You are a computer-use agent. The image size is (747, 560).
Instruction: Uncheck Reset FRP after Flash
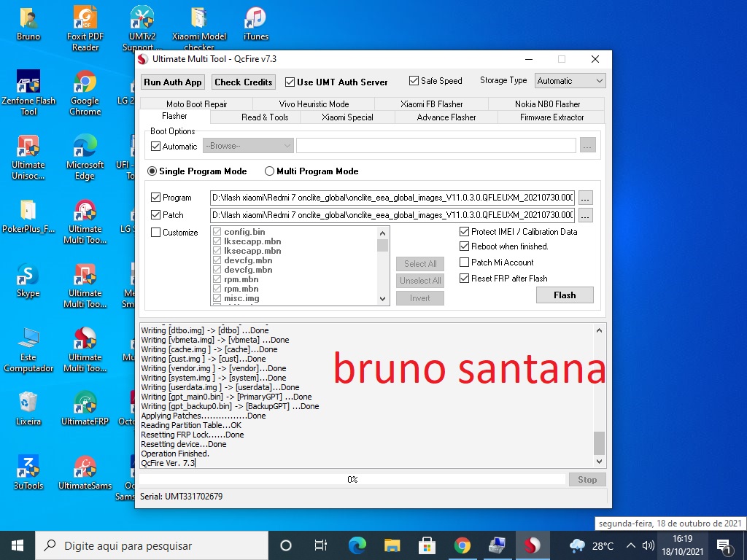[465, 279]
